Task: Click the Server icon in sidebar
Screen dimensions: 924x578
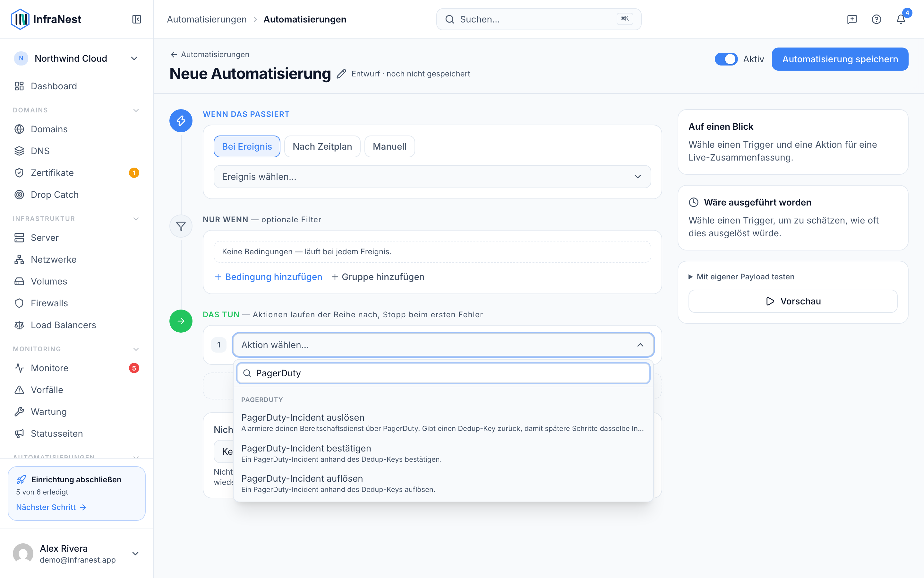Action: tap(19, 238)
